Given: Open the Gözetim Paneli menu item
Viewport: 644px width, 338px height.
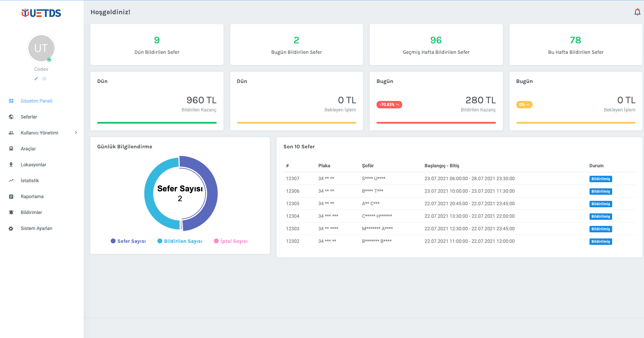Looking at the screenshot, I should [37, 101].
